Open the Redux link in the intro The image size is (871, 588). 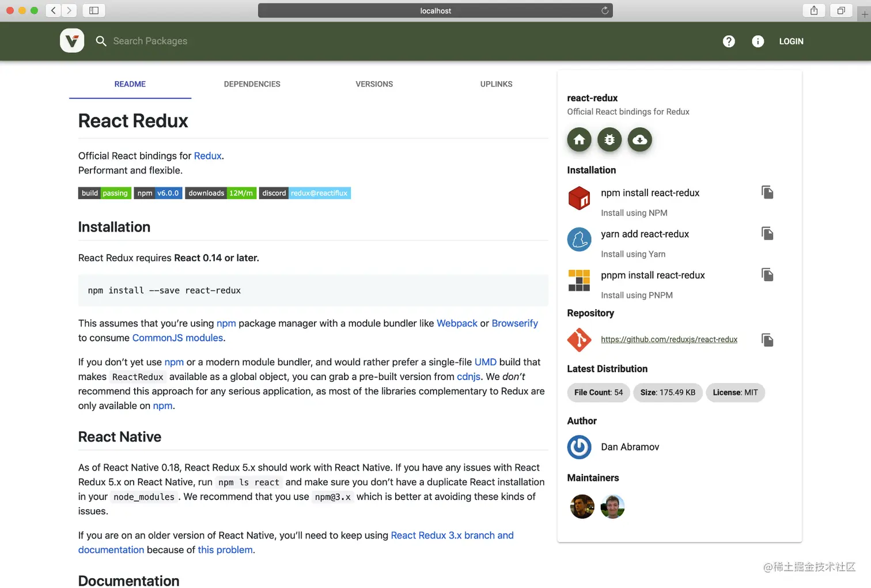click(x=207, y=156)
